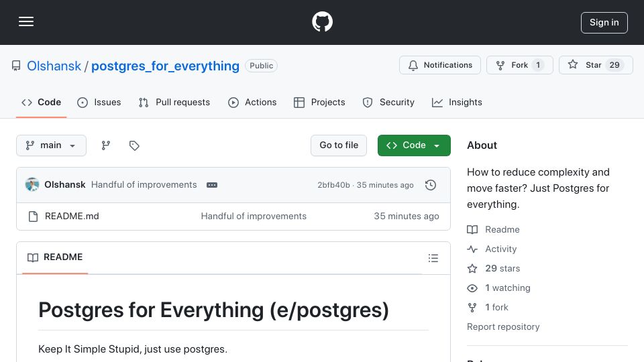Select the README tab in file viewer
The height and width of the screenshot is (362, 644).
(x=55, y=257)
